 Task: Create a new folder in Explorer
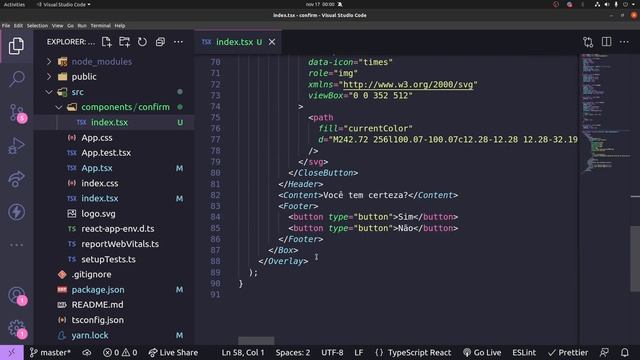pyautogui.click(x=124, y=42)
